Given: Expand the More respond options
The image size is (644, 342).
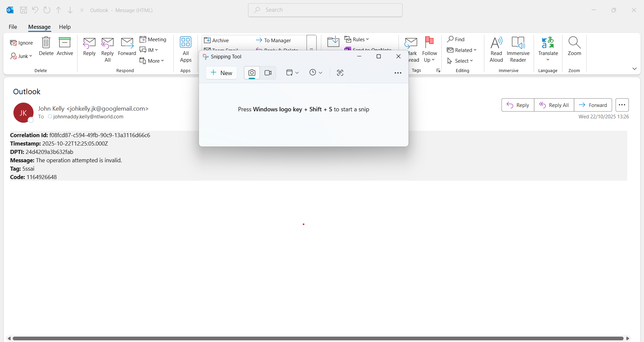Looking at the screenshot, I should pos(152,61).
